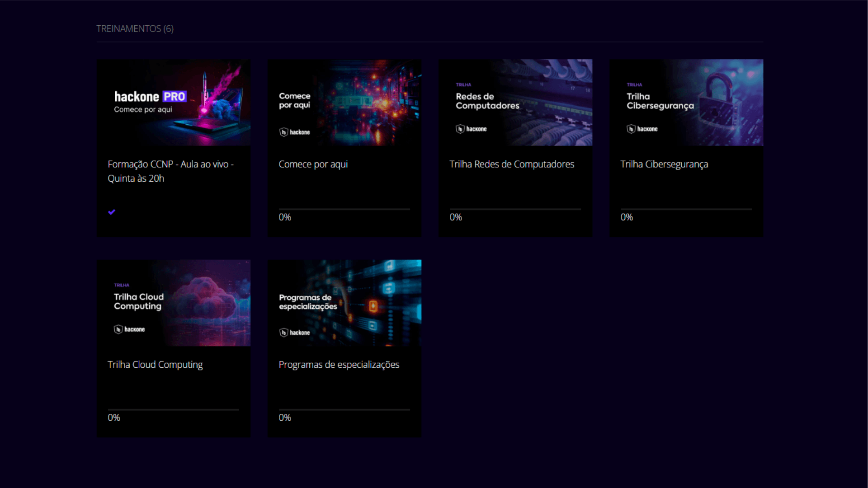Click the 0% label under Trilha Cibersegurança
The image size is (868, 488).
point(627,217)
